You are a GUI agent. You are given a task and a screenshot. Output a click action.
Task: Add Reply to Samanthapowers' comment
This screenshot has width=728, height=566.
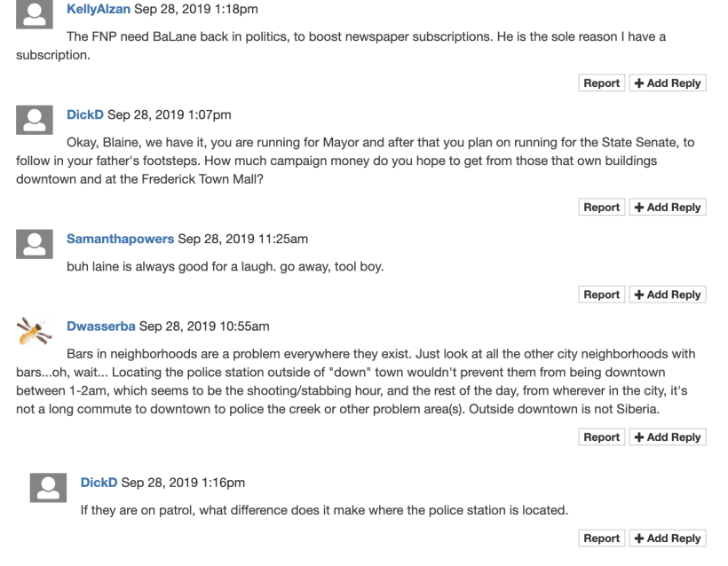pyautogui.click(x=668, y=295)
